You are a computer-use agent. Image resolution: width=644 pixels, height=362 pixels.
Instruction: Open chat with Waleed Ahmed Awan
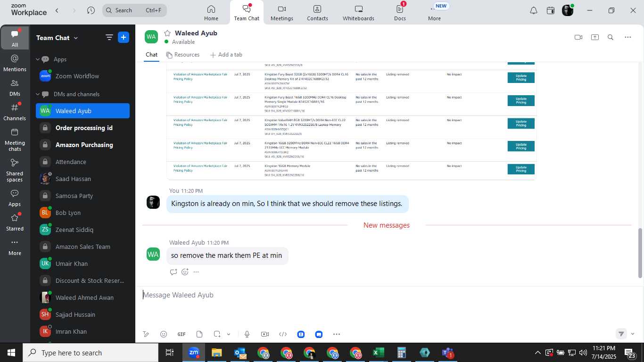click(x=83, y=297)
